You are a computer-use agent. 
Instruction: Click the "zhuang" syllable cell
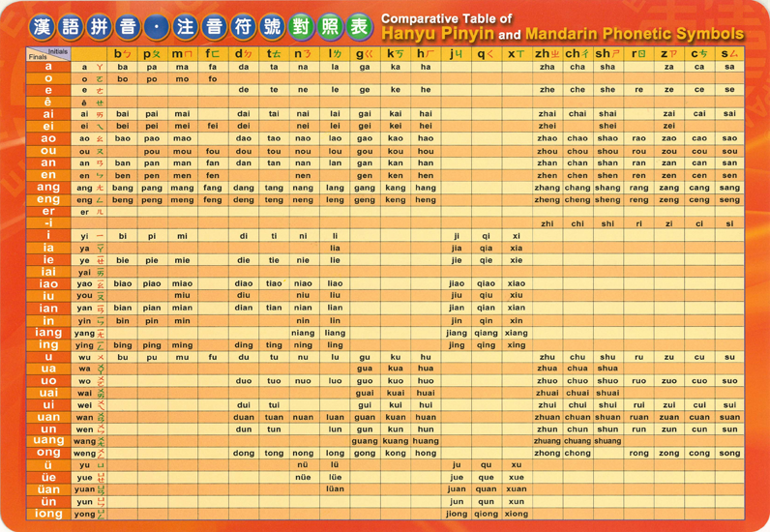point(548,441)
